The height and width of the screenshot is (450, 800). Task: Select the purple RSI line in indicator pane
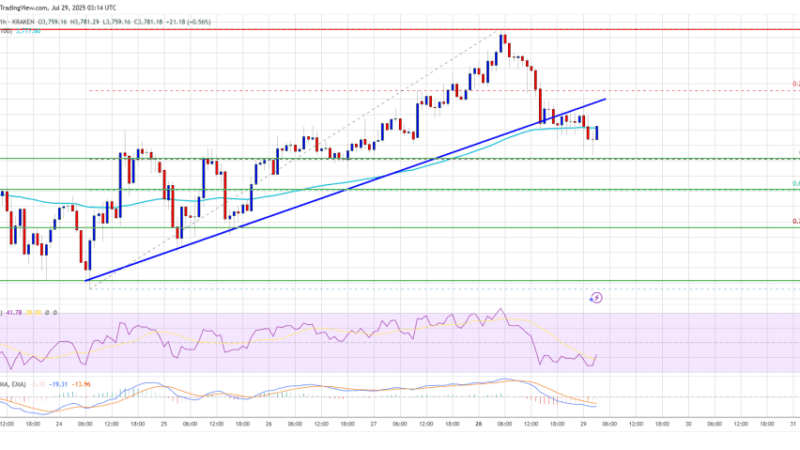pyautogui.click(x=298, y=338)
